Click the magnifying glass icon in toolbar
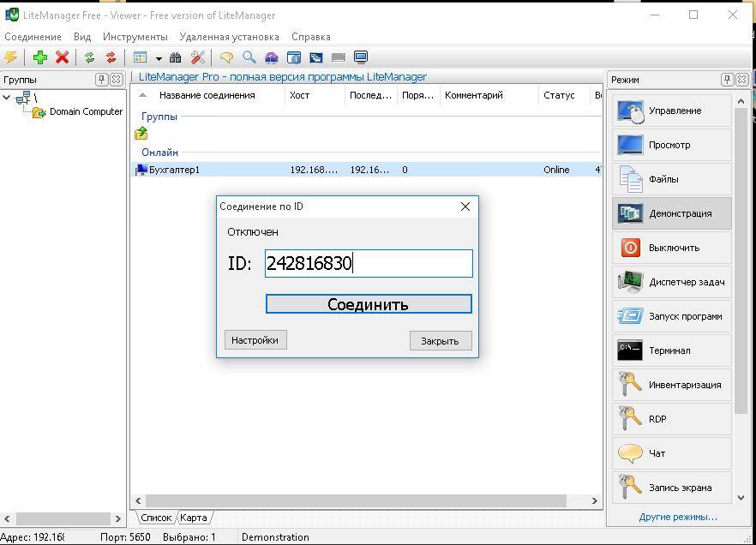Screen dimensions: 756x545 click(249, 57)
